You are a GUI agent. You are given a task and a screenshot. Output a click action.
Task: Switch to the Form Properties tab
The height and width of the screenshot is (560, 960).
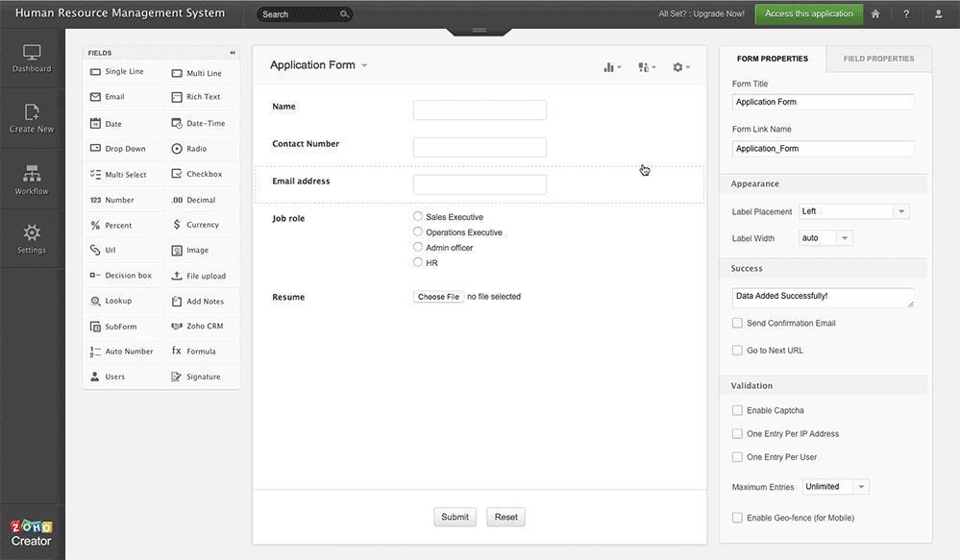tap(772, 59)
